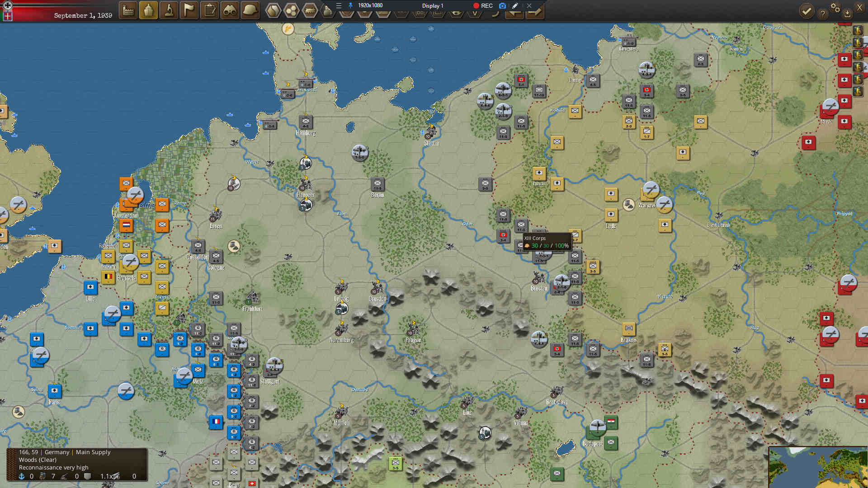Screen dimensions: 868x488
Task: Open the helmet units list
Action: click(x=250, y=10)
